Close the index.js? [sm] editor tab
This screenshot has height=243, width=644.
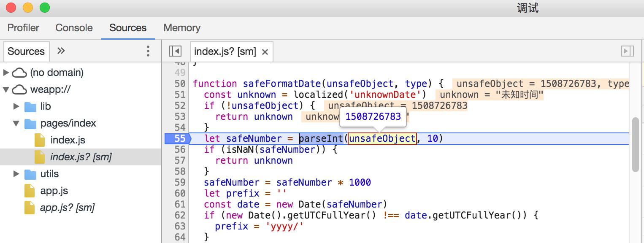pyautogui.click(x=265, y=52)
